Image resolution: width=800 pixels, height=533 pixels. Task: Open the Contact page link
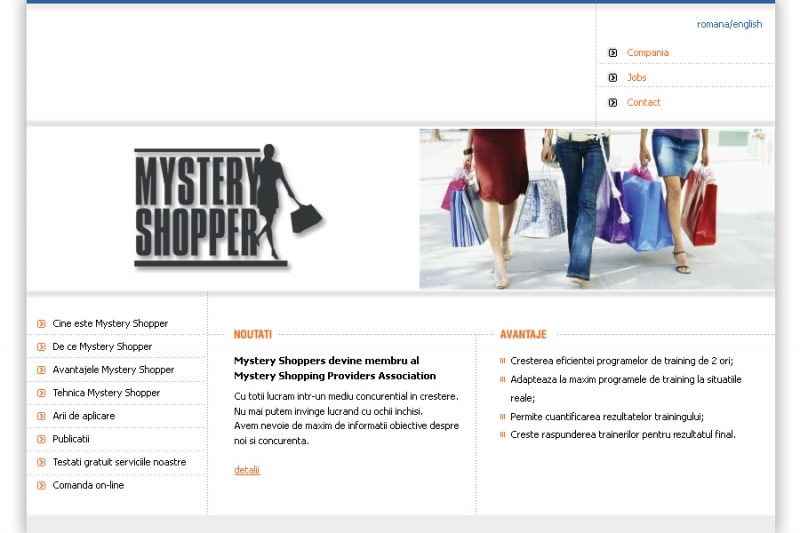[x=643, y=103]
